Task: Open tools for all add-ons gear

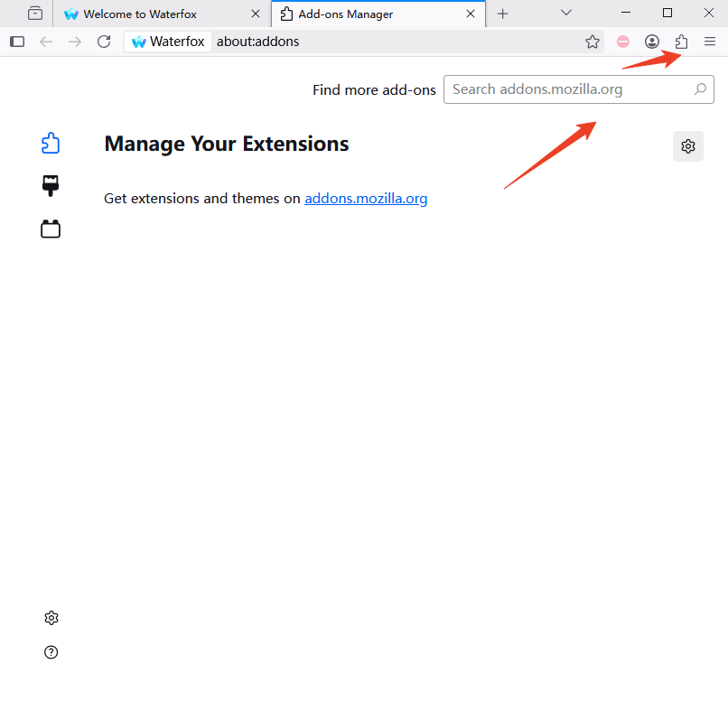Action: [688, 146]
